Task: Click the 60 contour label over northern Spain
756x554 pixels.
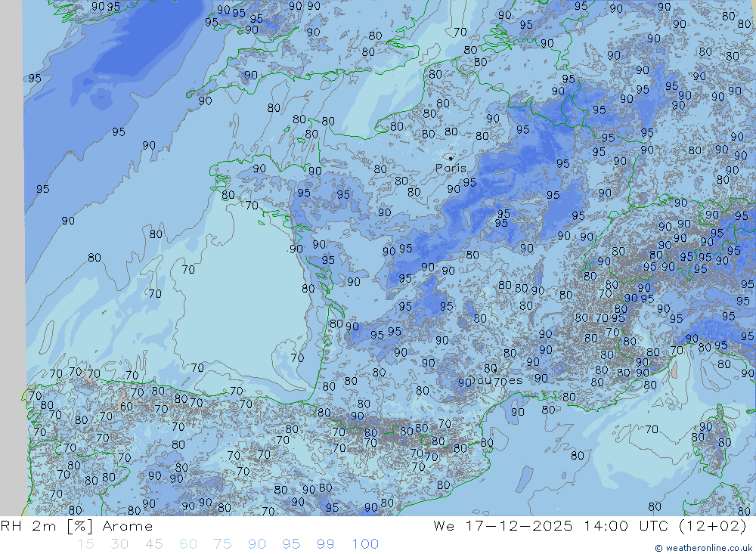Action: coord(126,407)
